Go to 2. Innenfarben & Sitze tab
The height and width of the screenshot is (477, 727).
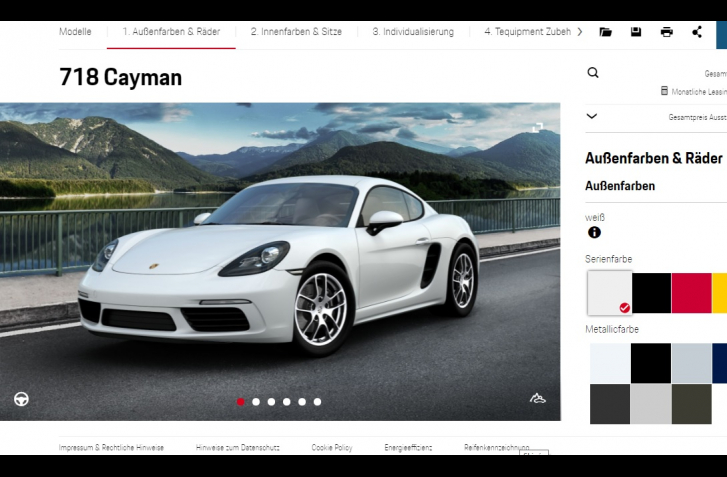[296, 32]
